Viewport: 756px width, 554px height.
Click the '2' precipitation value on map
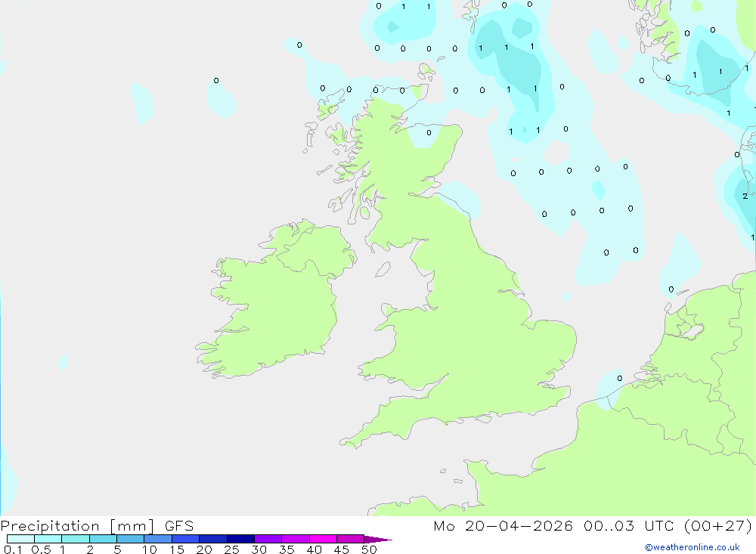point(745,196)
